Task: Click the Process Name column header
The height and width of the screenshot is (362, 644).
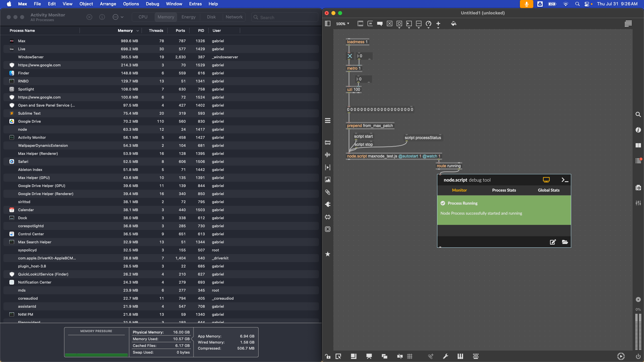Action: pos(22,31)
